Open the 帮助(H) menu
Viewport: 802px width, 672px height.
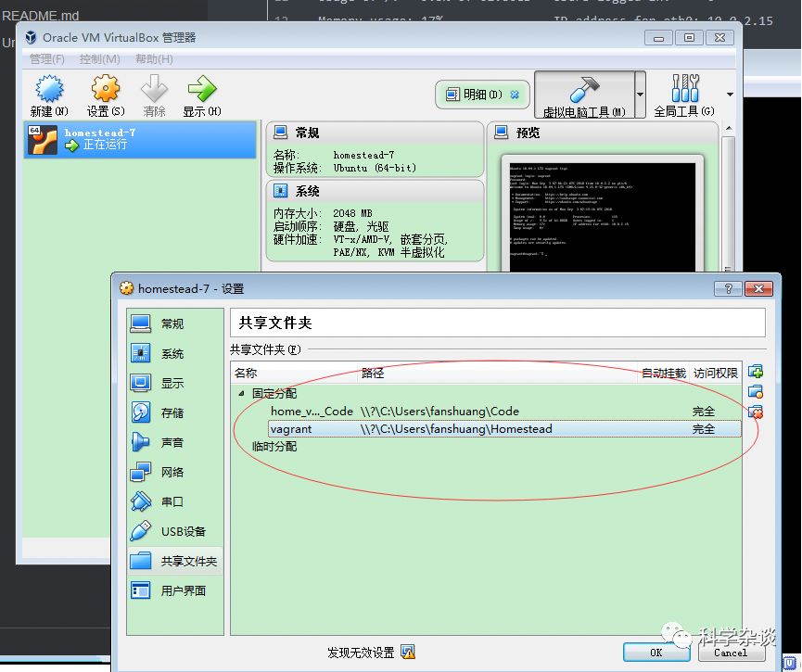154,59
